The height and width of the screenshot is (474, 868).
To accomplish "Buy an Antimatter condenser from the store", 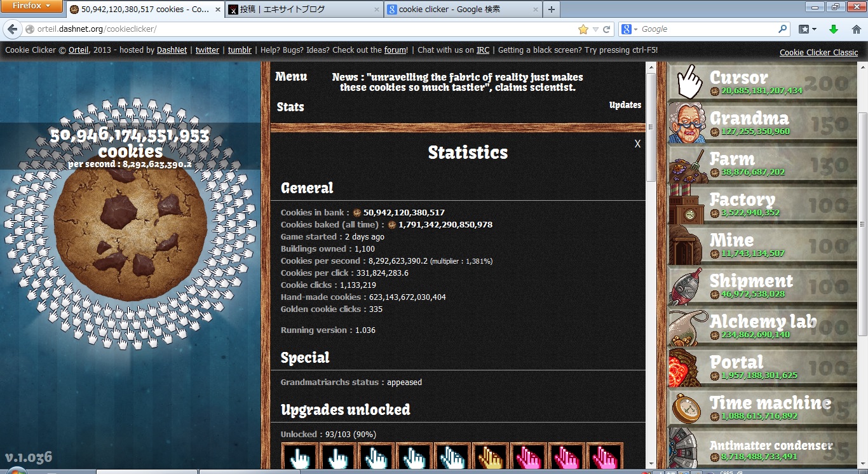I will (x=763, y=448).
